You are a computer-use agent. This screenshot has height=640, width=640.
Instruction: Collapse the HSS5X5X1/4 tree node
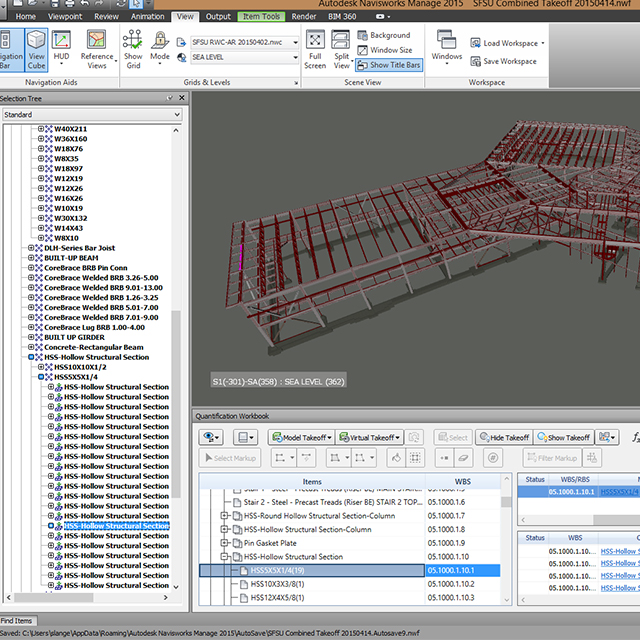click(41, 377)
